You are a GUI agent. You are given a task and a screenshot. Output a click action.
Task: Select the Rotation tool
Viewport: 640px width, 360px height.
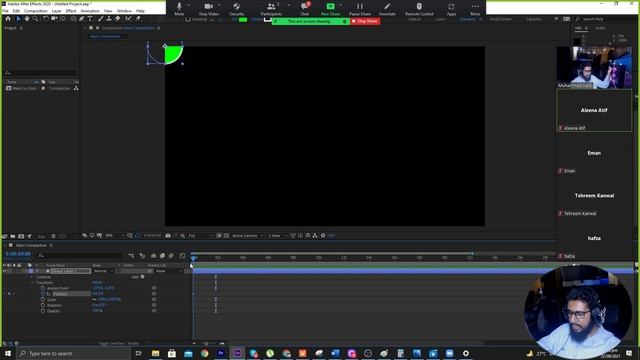[46, 19]
